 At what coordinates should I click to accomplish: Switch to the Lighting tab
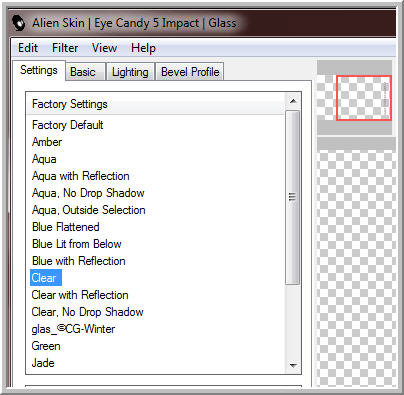130,72
